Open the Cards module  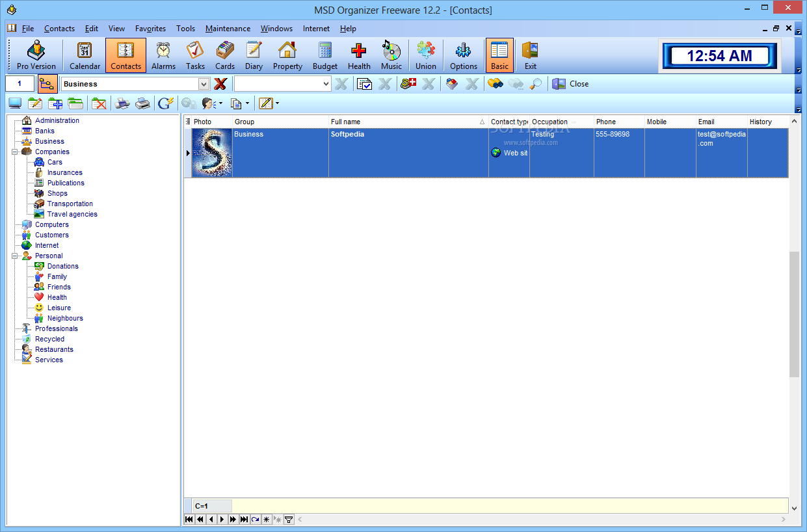coord(225,55)
